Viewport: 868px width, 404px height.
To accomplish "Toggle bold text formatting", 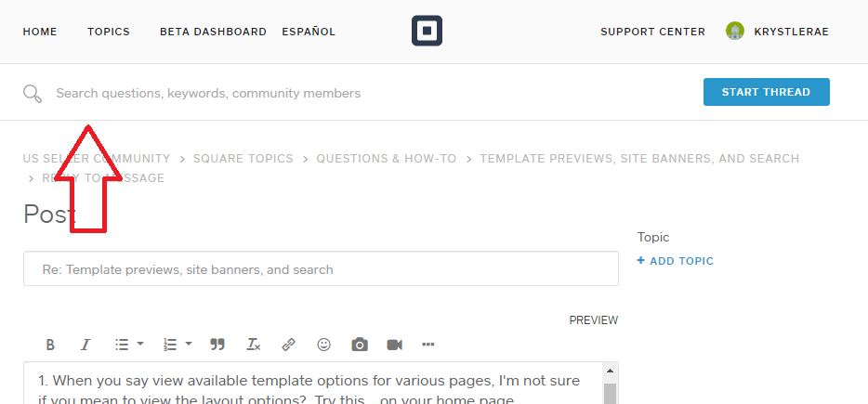I will click(x=50, y=345).
